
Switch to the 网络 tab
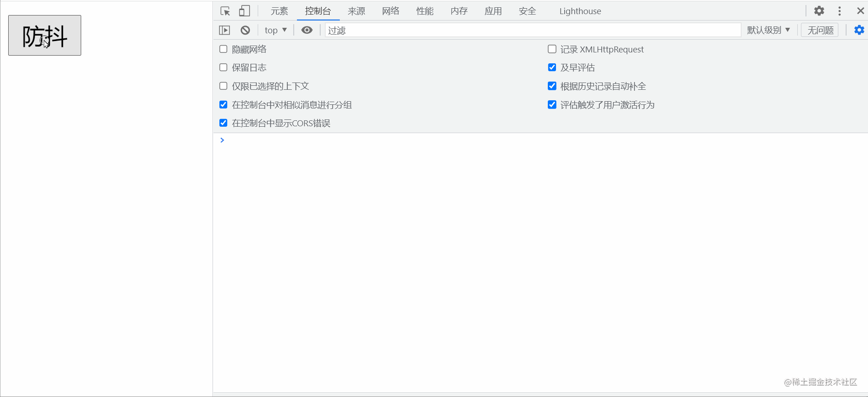(x=390, y=11)
